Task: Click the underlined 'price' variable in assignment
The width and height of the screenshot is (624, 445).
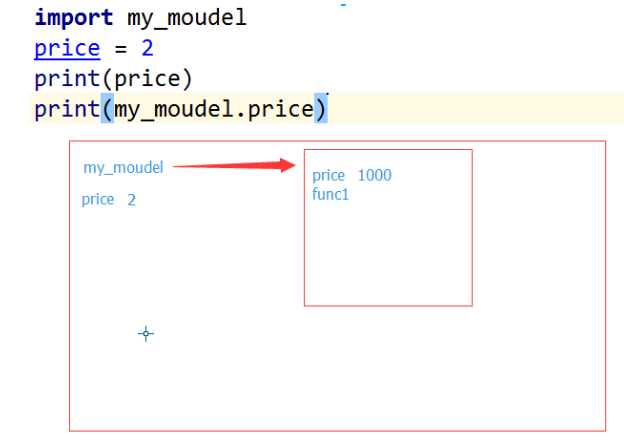Action: point(67,49)
